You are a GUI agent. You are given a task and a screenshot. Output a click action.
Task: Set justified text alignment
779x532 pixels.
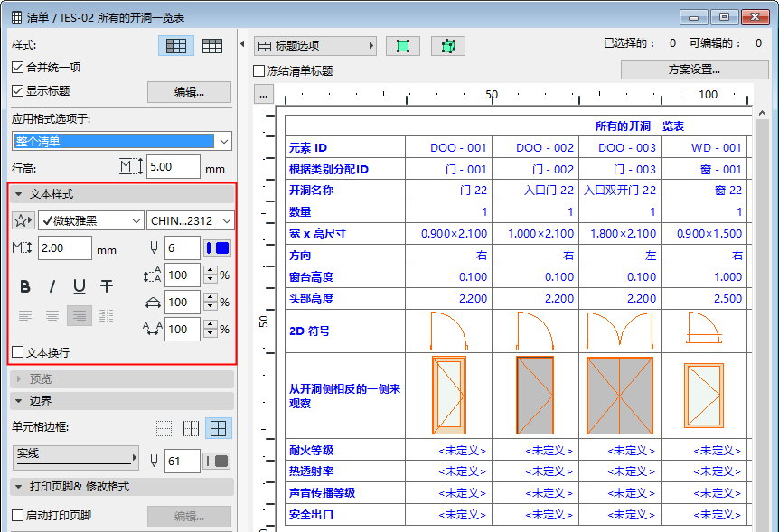point(107,315)
